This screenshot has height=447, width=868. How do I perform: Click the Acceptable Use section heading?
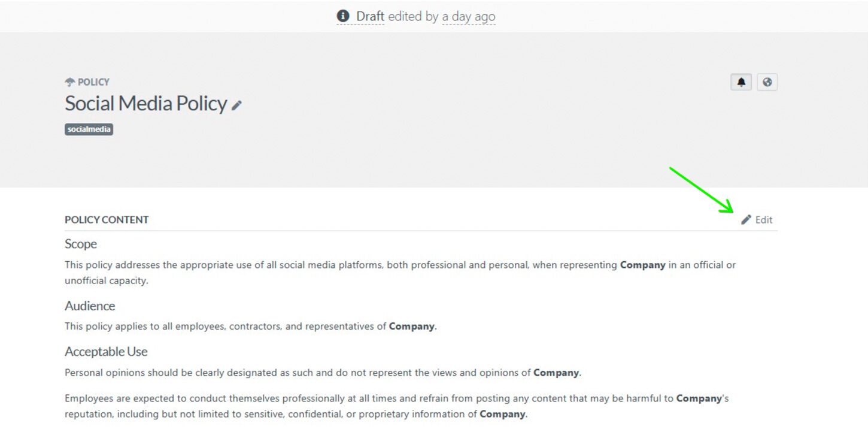click(x=105, y=352)
